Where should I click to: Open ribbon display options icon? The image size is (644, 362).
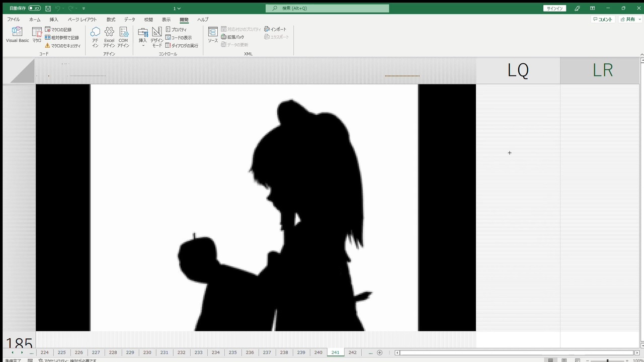pos(593,8)
